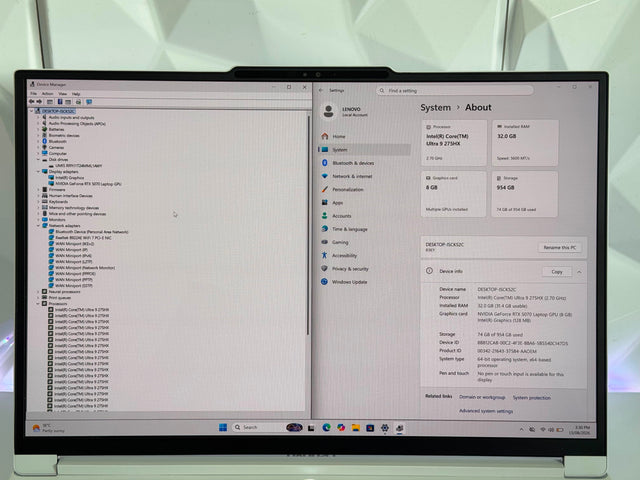Click the NVIDIA GeForce RTX 5070 adapter icon

click(x=51, y=184)
